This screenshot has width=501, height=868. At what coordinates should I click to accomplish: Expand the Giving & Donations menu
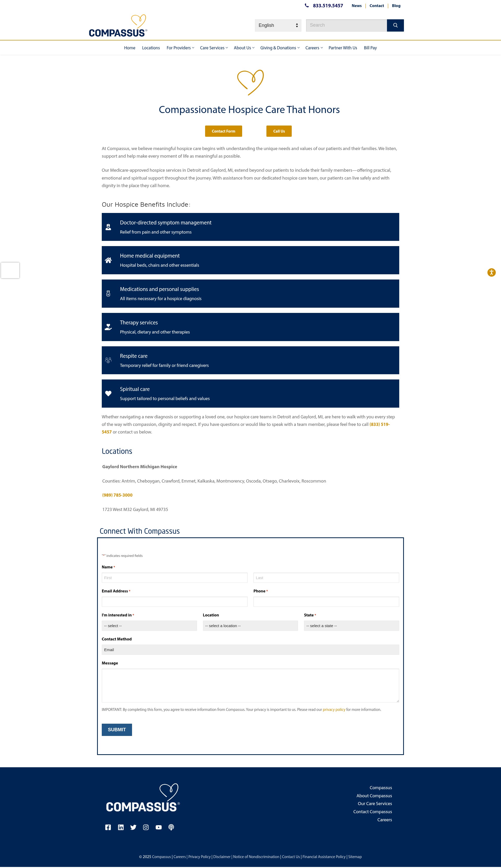click(280, 48)
